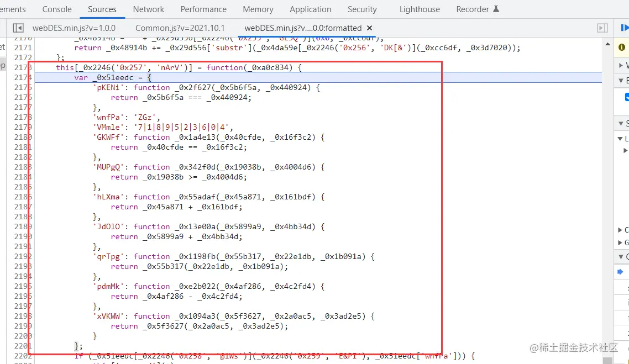Set a breakpoint on line 2172
Screen dimensions: 629x364
(x=23, y=58)
